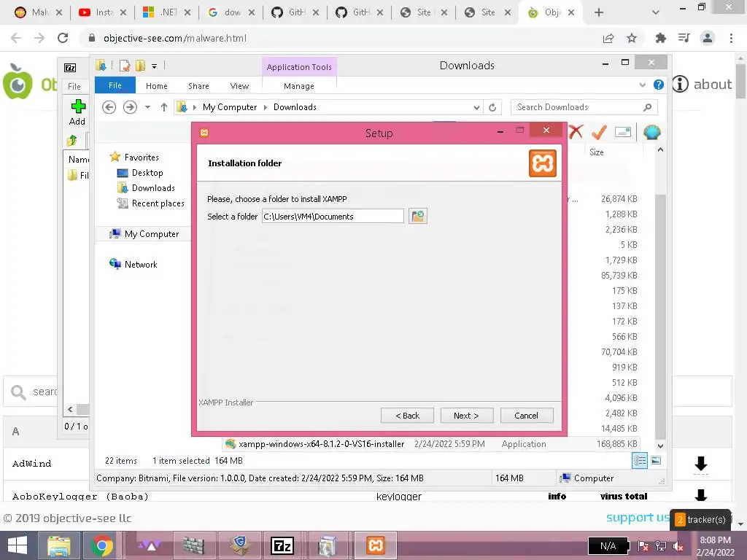Image resolution: width=747 pixels, height=560 pixels.
Task: Open the Windows Start button
Action: [x=18, y=545]
